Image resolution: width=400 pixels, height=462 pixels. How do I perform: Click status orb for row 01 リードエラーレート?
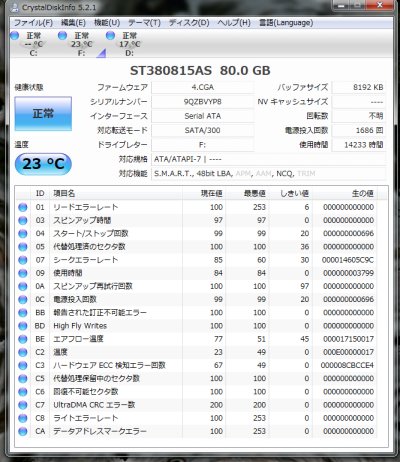point(23,207)
